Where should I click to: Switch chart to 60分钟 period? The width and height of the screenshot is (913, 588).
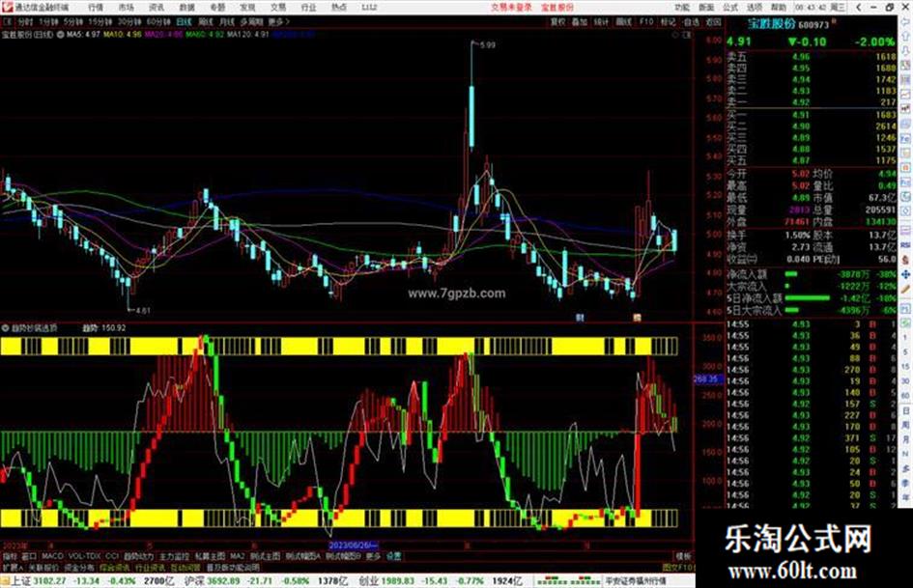click(158, 21)
